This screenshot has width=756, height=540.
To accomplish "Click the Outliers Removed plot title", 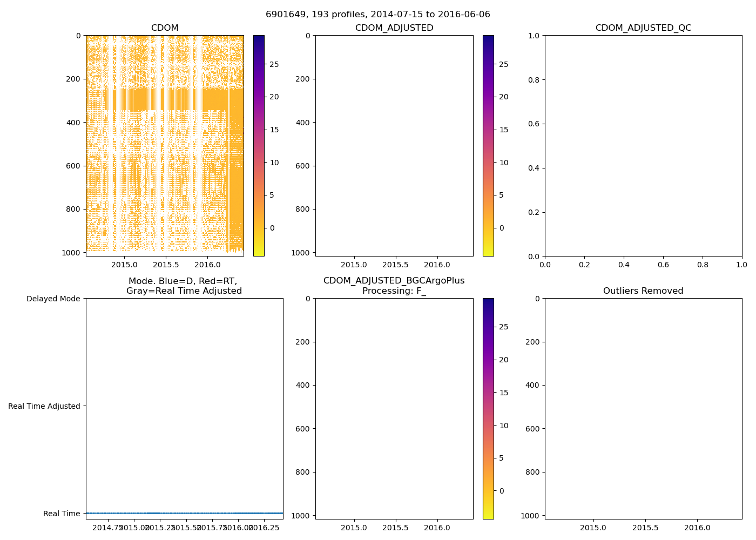I will coord(643,291).
